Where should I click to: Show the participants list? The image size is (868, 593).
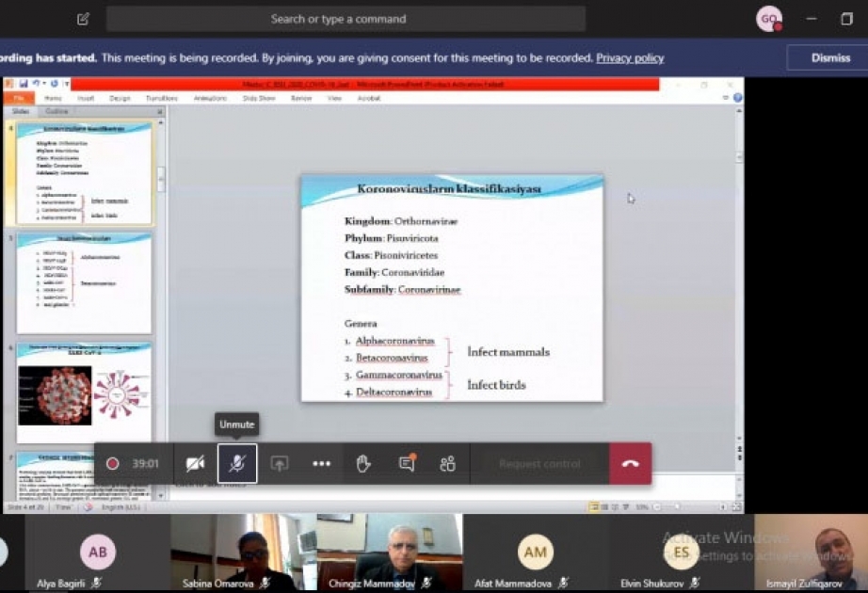(x=447, y=463)
